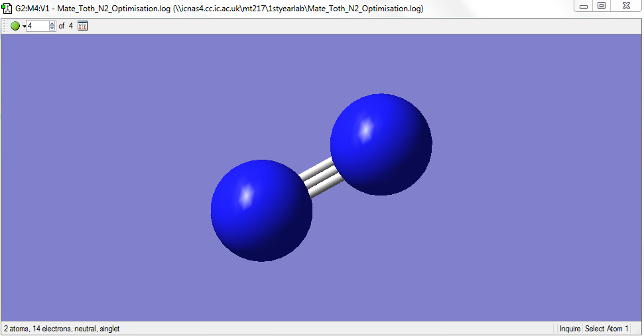Select the lower-left nitrogen atom
Image resolution: width=644 pixels, height=336 pixels.
pyautogui.click(x=261, y=211)
